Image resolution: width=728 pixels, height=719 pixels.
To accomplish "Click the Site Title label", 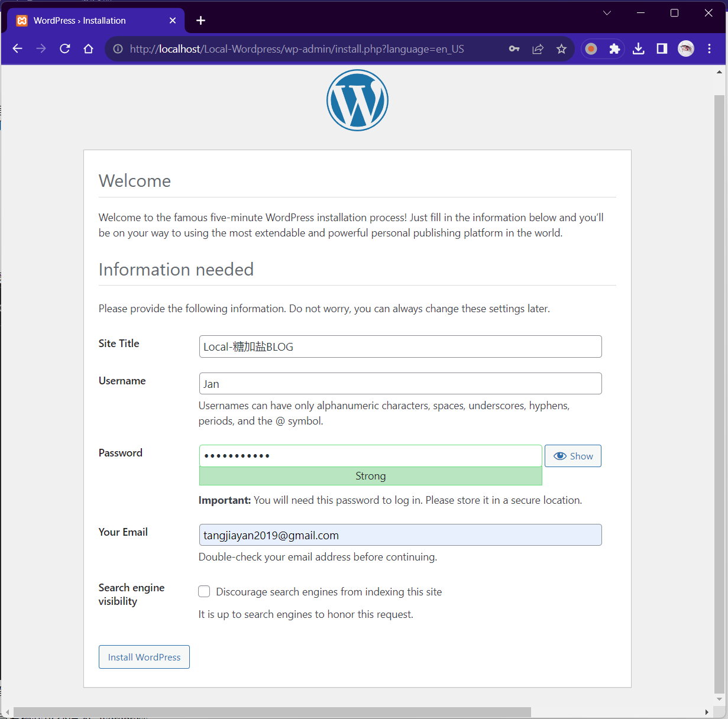I will pos(119,344).
